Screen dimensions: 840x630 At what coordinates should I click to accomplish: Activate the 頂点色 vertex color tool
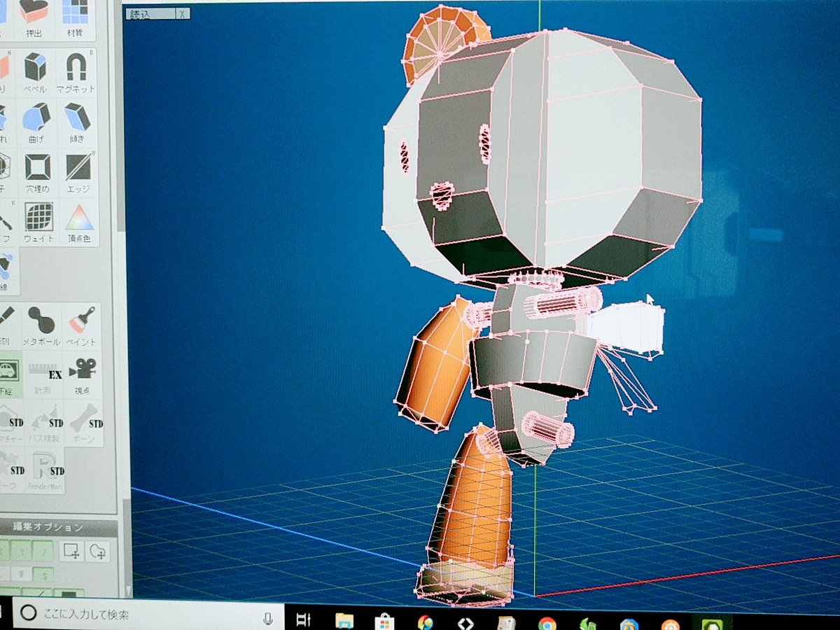point(79,222)
